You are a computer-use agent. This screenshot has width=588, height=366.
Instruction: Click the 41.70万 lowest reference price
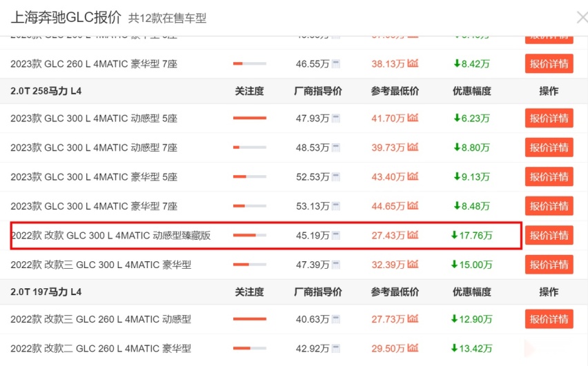(388, 119)
